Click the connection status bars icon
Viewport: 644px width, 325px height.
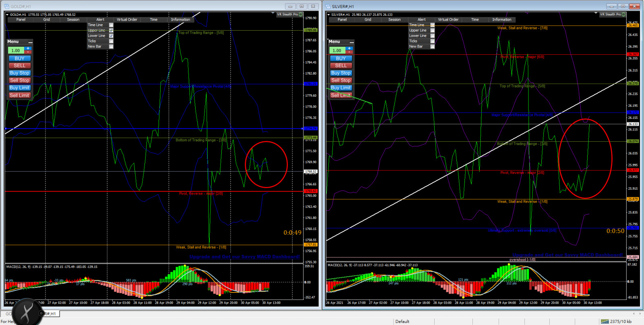coord(605,321)
